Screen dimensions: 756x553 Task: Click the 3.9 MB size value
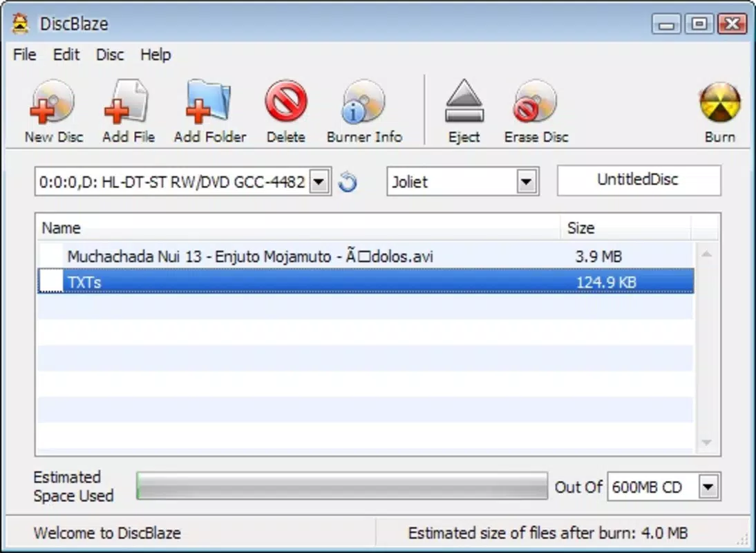coord(599,256)
